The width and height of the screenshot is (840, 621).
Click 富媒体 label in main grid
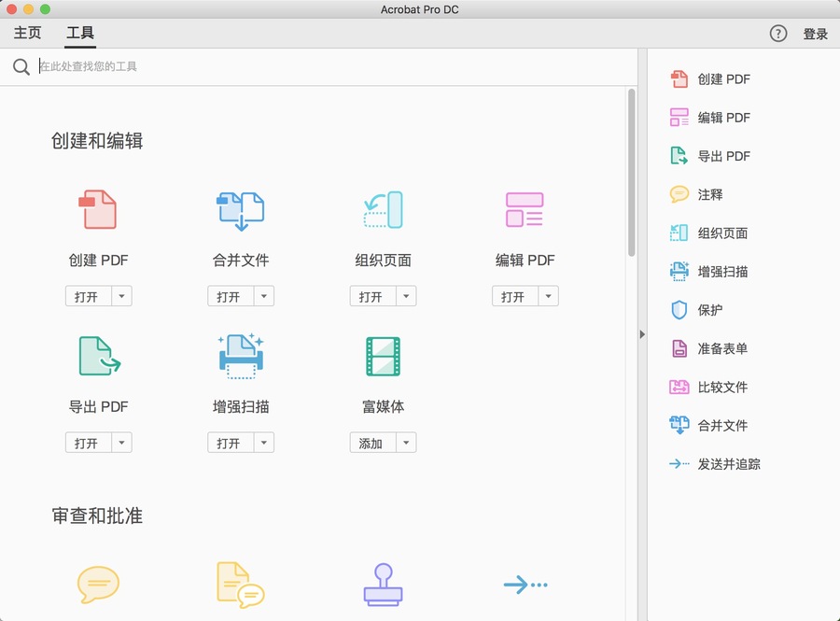383,406
